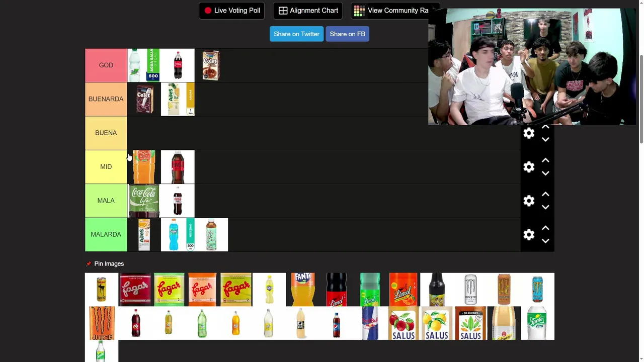Select dark Colet carton in BUENARDA tier

tap(144, 99)
